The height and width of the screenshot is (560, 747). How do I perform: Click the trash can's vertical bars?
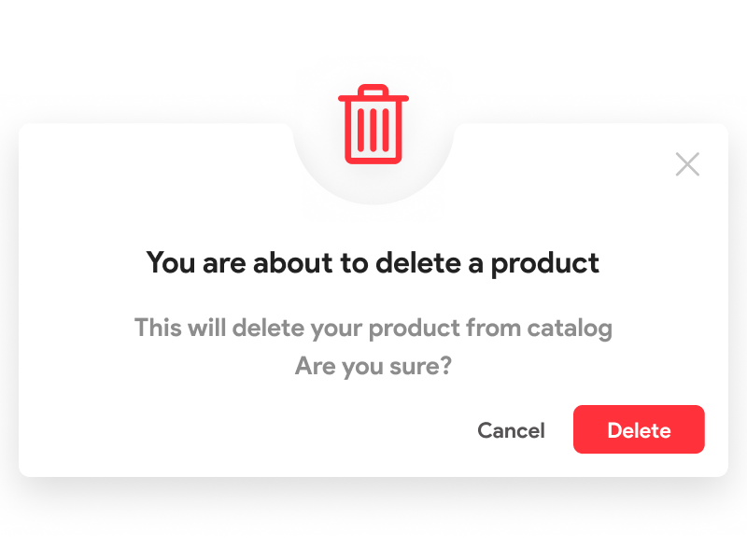tap(373, 132)
